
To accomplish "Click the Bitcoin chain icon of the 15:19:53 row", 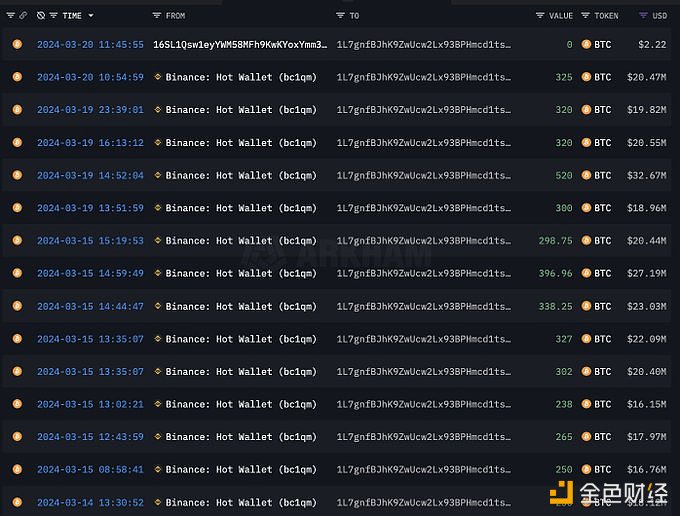I will (x=17, y=240).
